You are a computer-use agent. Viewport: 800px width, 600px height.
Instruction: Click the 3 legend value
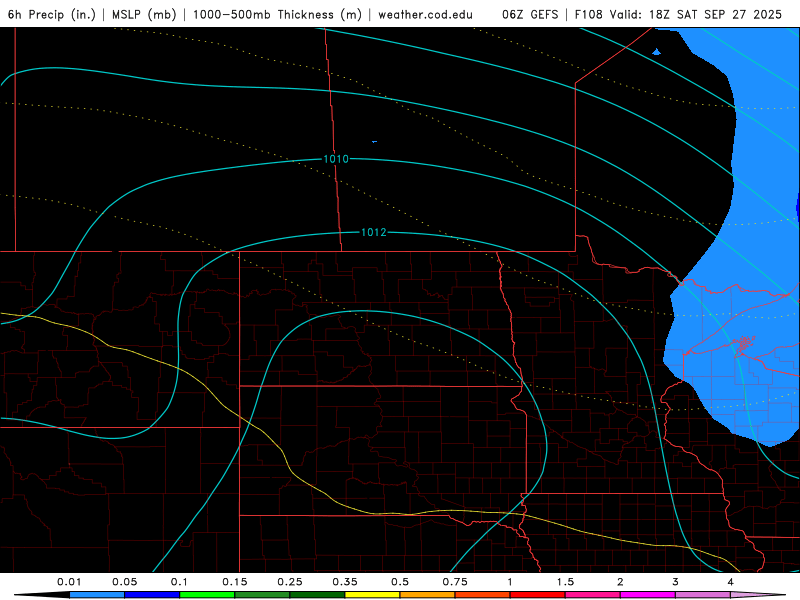[x=676, y=582]
